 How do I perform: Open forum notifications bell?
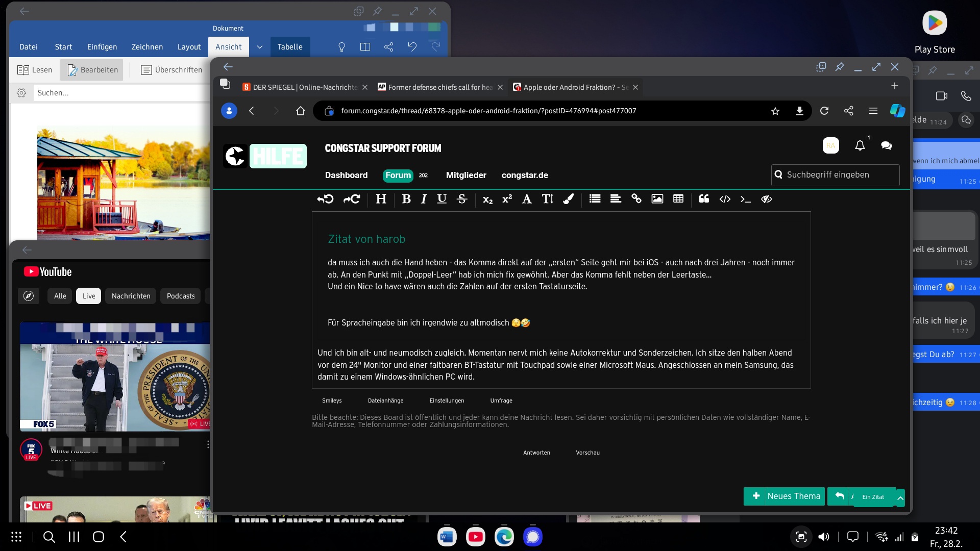[x=860, y=146]
